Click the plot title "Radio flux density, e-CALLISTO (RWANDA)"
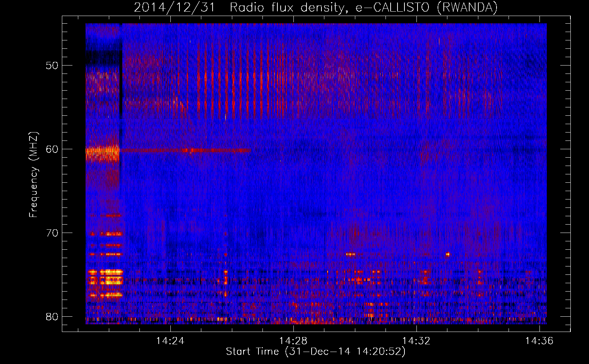This screenshot has height=364, width=589. click(x=364, y=7)
